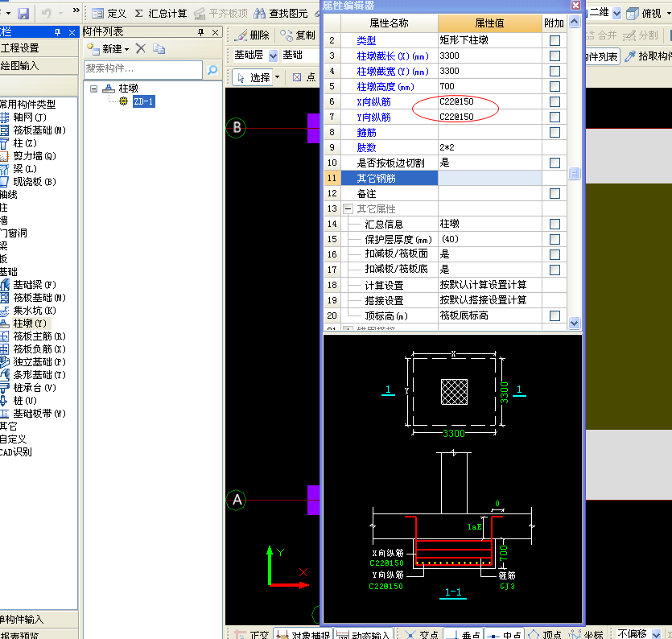Open dropdown arrow next to Save icon
The image size is (672, 639).
pos(8,14)
